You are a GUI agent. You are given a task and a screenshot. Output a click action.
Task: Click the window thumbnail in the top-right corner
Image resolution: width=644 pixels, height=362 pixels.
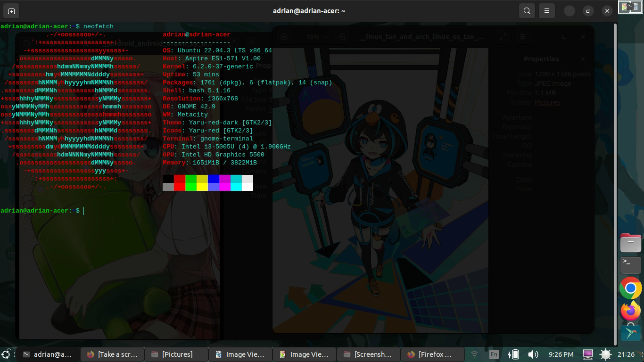(x=631, y=7)
